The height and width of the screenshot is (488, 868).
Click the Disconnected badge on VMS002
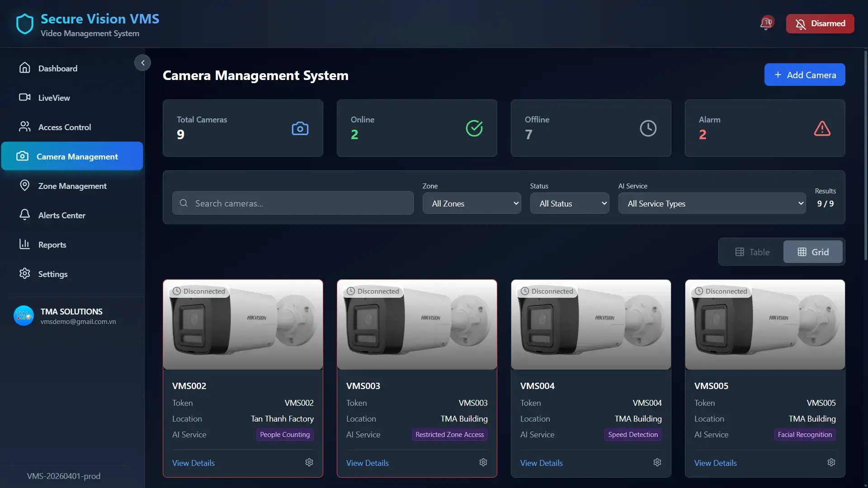click(199, 291)
